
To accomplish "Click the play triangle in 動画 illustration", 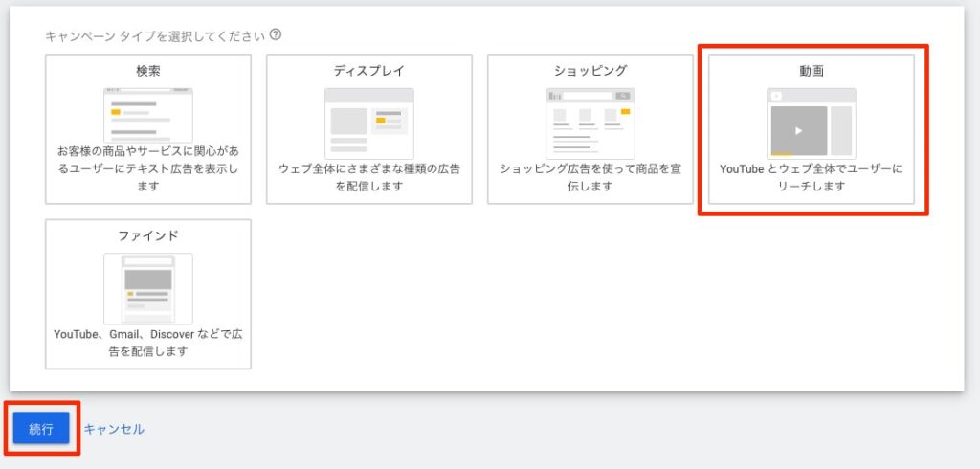I will click(799, 131).
